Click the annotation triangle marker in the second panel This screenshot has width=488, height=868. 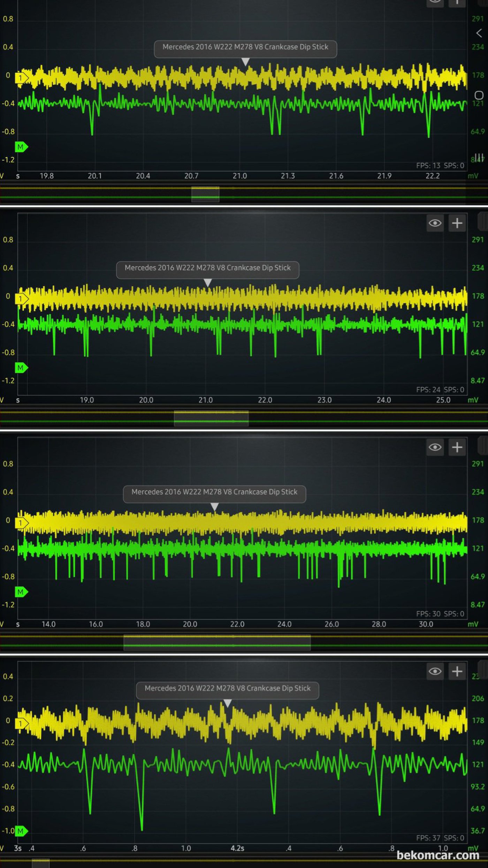click(208, 282)
